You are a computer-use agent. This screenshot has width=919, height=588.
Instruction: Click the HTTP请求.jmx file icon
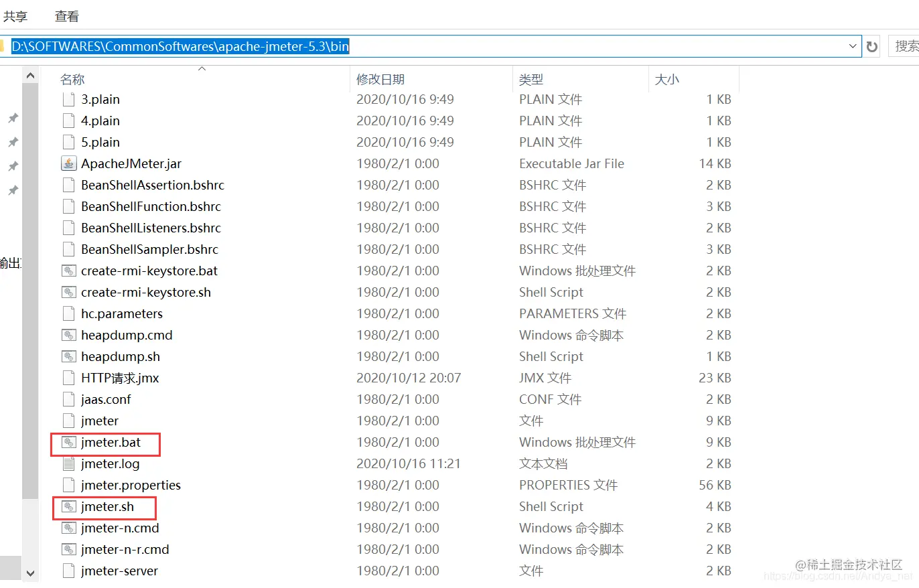click(68, 378)
